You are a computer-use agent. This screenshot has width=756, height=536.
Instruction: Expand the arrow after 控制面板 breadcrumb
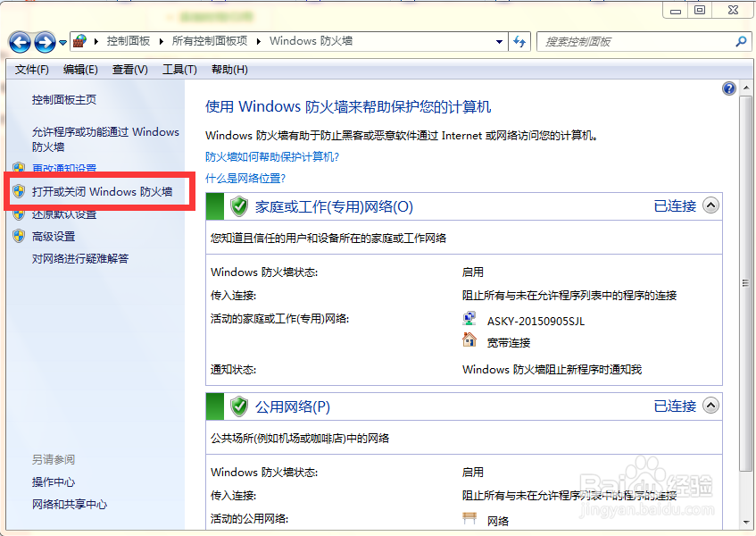click(x=161, y=41)
